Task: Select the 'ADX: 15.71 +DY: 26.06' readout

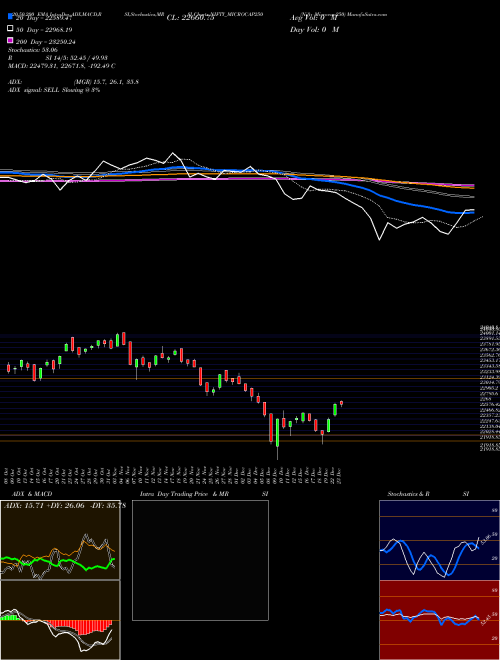Action: click(45, 505)
